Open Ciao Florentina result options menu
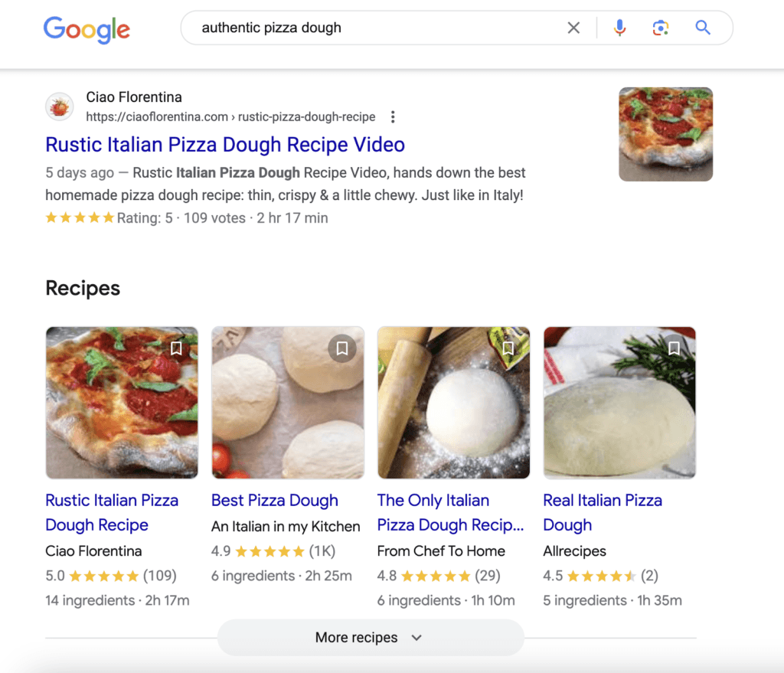Screen dimensions: 784x673 click(393, 116)
